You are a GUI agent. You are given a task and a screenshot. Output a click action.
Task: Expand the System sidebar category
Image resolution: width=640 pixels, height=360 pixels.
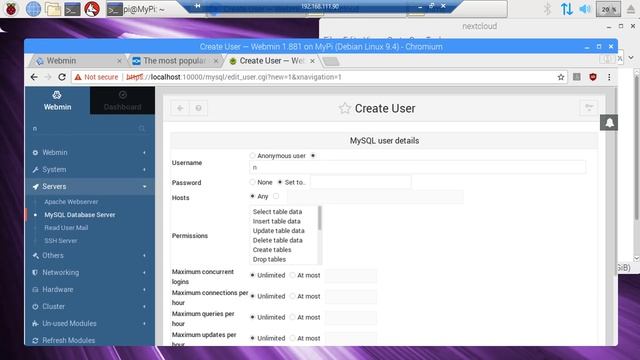pyautogui.click(x=90, y=169)
